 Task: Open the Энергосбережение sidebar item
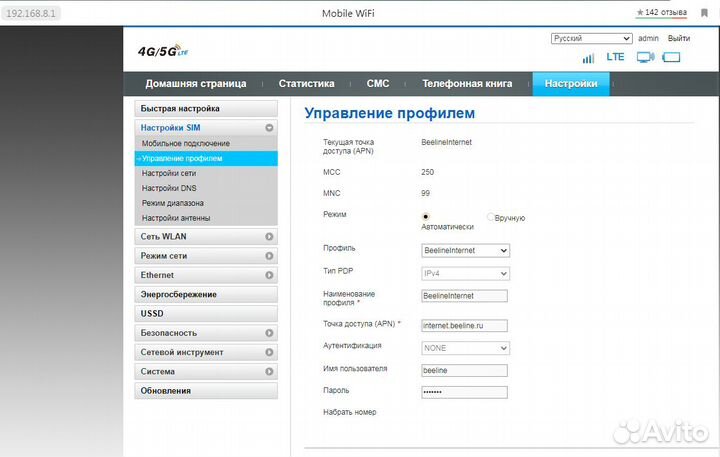click(x=206, y=294)
